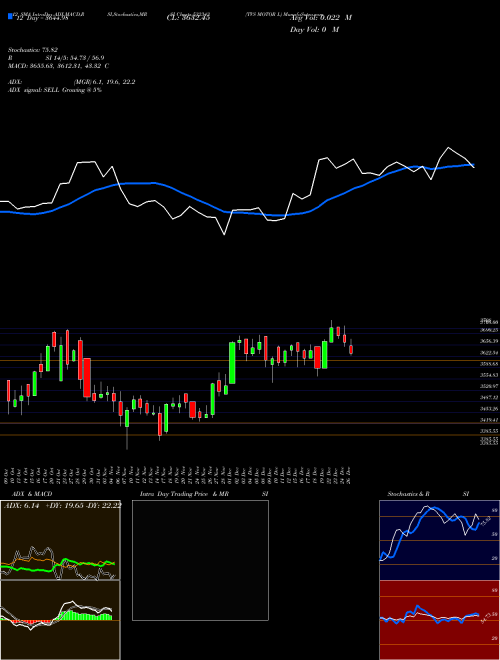The width and height of the screenshot is (500, 660).
Task: Click the 3497.12 price axis label
Action: tap(489, 397)
